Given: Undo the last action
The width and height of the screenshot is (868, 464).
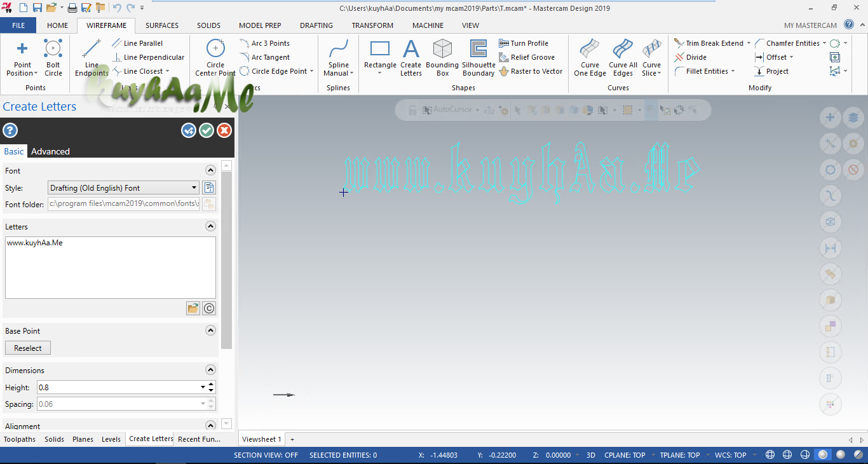Looking at the screenshot, I should pyautogui.click(x=117, y=8).
